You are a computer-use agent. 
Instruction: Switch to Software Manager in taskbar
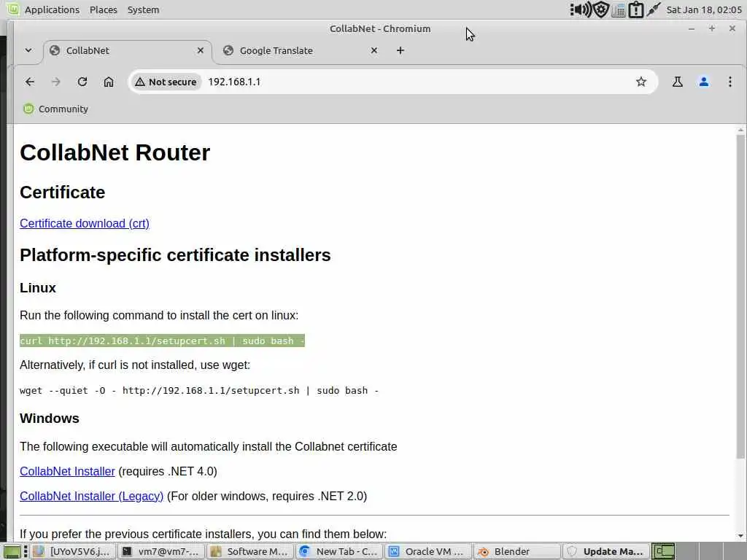click(249, 551)
